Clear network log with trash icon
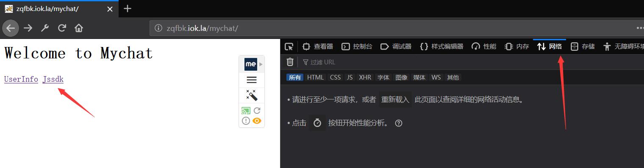 [290, 62]
